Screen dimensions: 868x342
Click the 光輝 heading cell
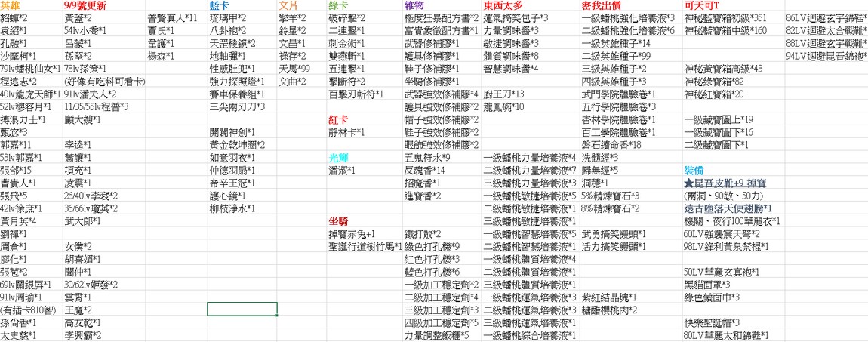coord(338,157)
